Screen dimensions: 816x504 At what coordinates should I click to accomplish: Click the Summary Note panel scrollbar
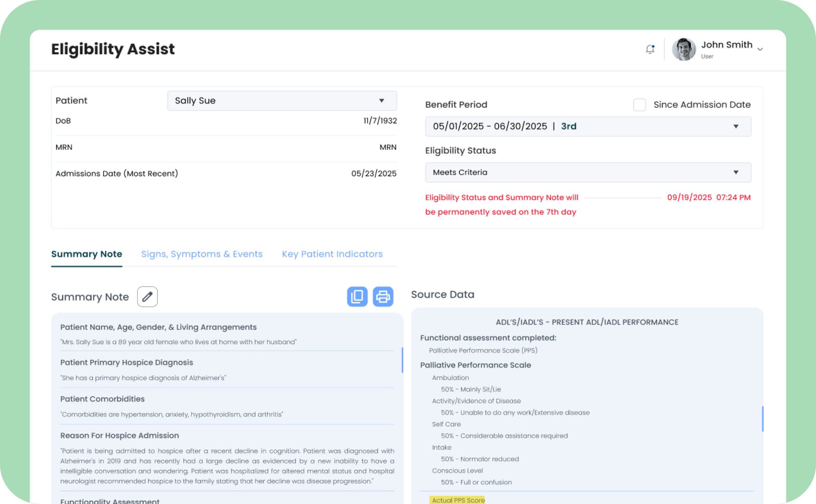coord(402,360)
